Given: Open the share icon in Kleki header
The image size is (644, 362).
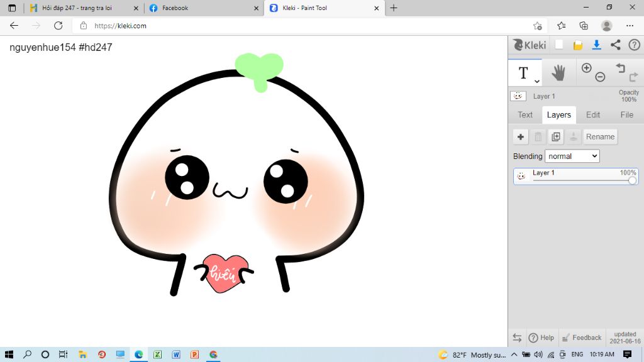Looking at the screenshot, I should pyautogui.click(x=615, y=45).
